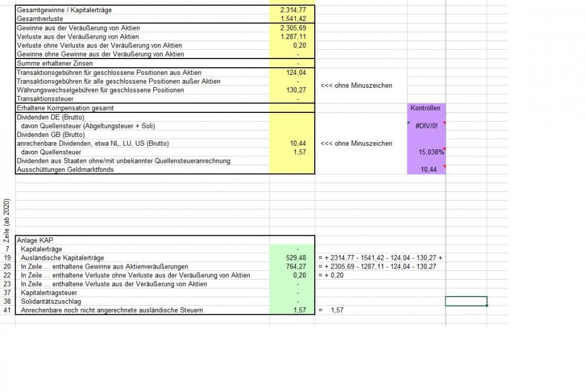Screen dimensions: 585x392
Task: Click the red comment triangle beside 15,038%
Action: click(445, 149)
